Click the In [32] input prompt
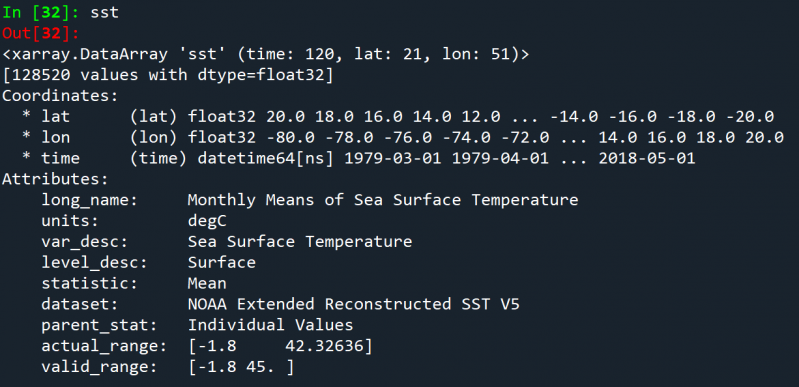This screenshot has height=387, width=799. (x=41, y=13)
